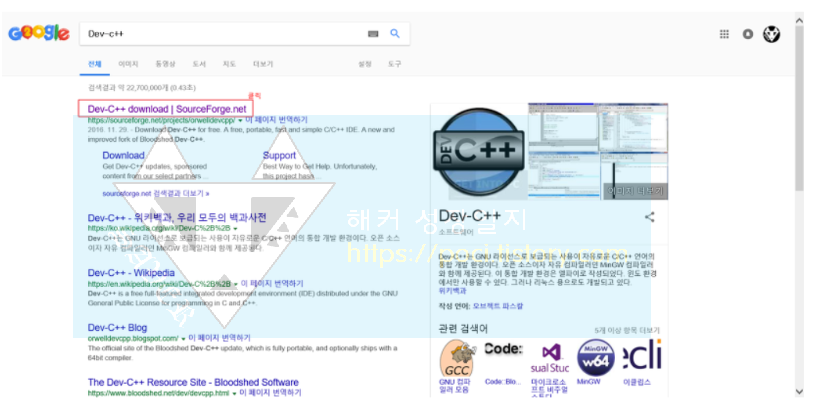Expand dropdown arrow next to bloodshed.net URL

coord(234,394)
